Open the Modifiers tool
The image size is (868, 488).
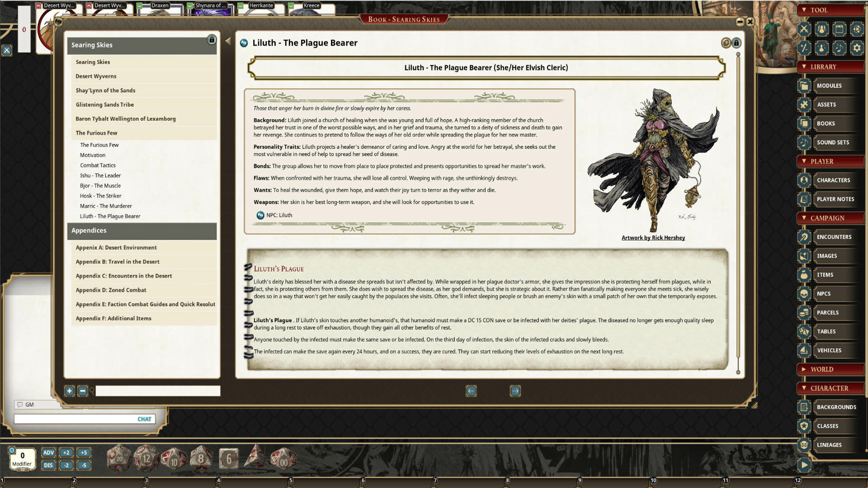click(804, 48)
